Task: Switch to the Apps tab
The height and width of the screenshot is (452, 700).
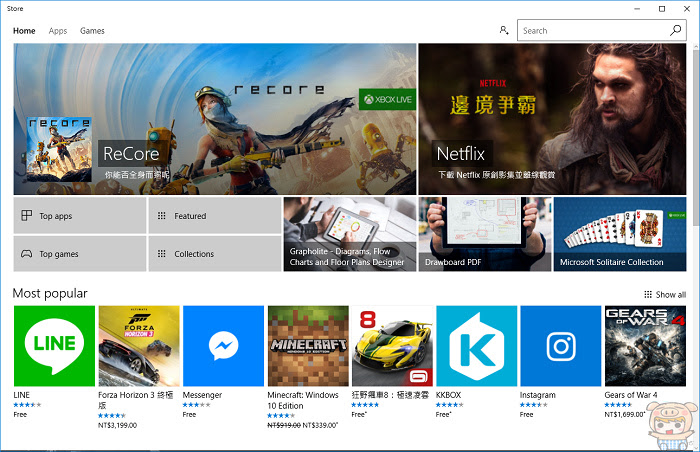Action: pos(58,31)
